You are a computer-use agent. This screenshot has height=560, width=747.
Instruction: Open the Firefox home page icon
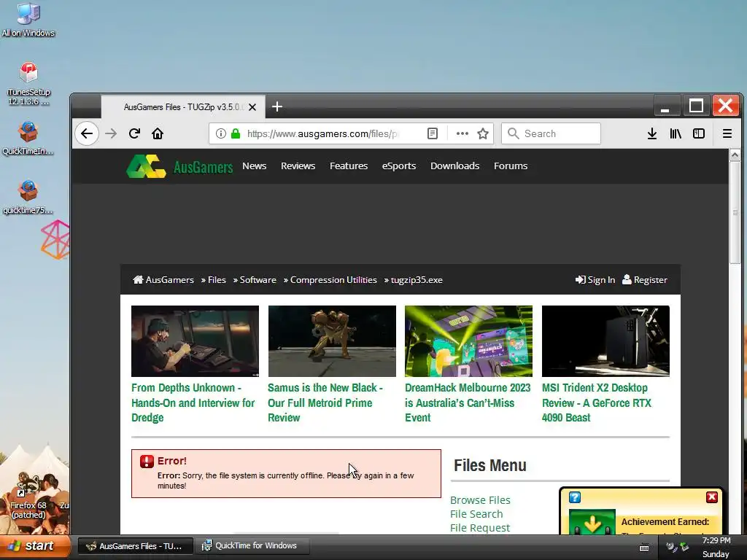(x=158, y=133)
